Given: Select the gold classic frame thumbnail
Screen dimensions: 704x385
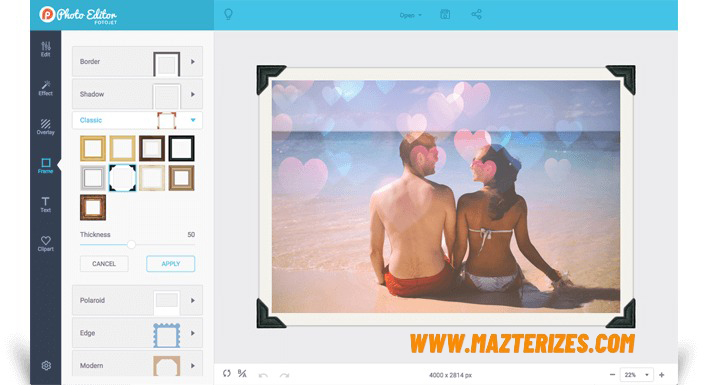Looking at the screenshot, I should [93, 148].
